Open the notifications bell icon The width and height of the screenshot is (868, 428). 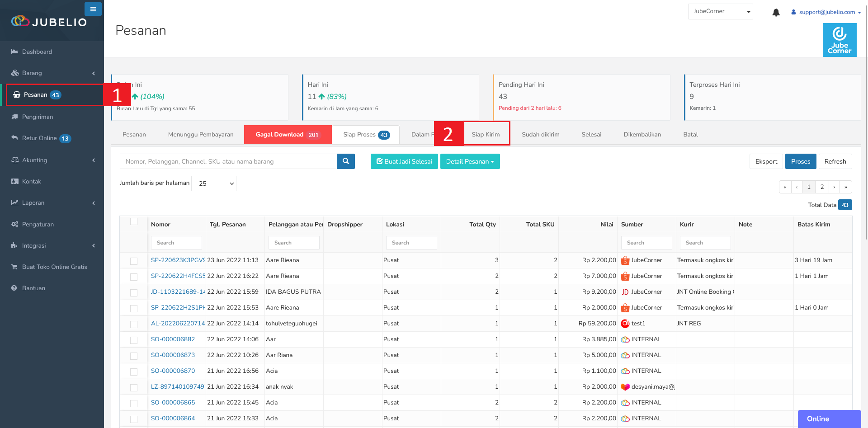tap(776, 12)
